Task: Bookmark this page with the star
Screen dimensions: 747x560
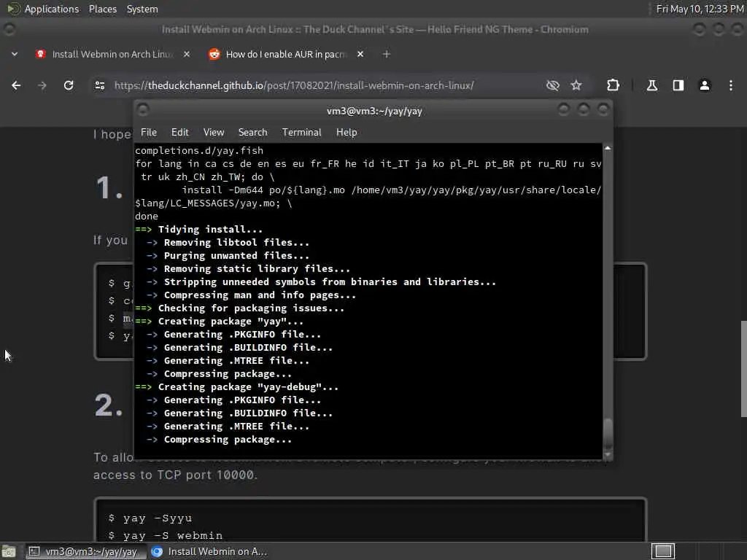Action: coord(576,85)
